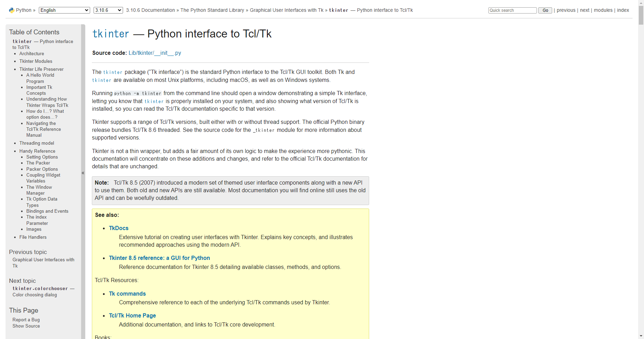
Task: Click tkinter link in first paragraph
Action: [113, 72]
